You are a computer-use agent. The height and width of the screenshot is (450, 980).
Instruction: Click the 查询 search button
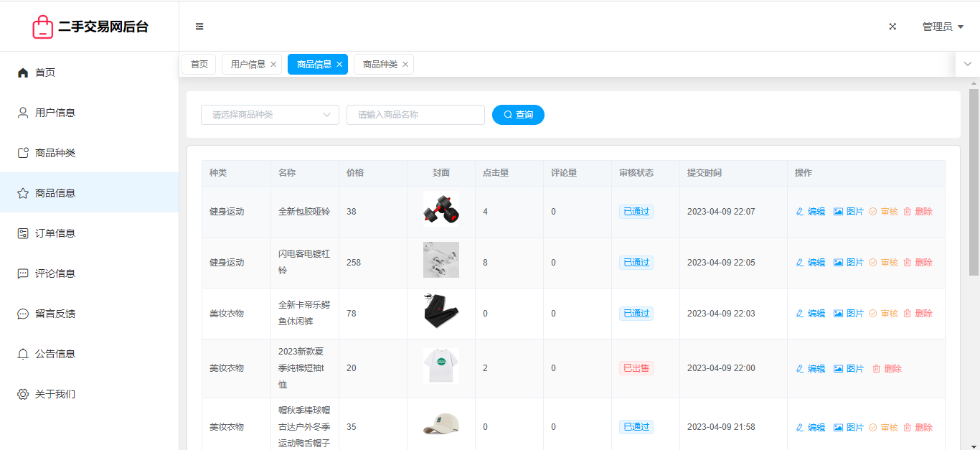tap(518, 115)
